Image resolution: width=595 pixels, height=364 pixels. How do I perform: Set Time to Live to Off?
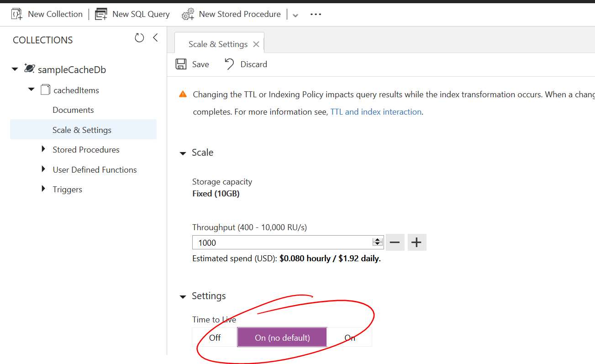coord(215,337)
